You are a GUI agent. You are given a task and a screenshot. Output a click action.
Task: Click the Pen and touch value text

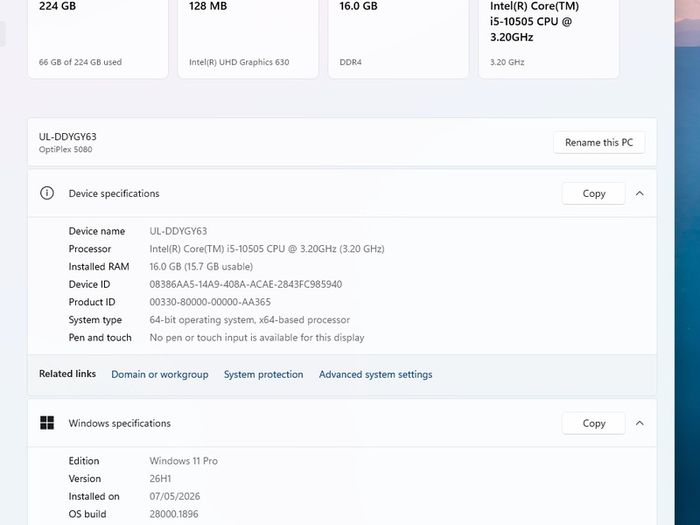[x=257, y=338]
